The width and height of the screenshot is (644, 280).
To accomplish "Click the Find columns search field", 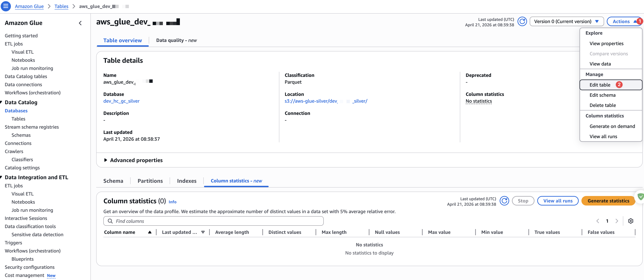I will coord(214,221).
